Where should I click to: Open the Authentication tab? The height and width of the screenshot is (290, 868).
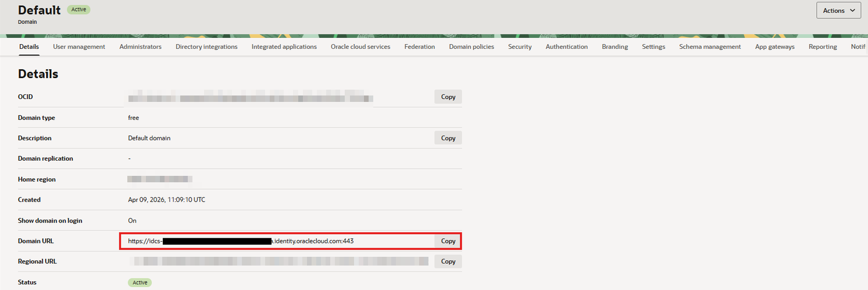pyautogui.click(x=567, y=47)
